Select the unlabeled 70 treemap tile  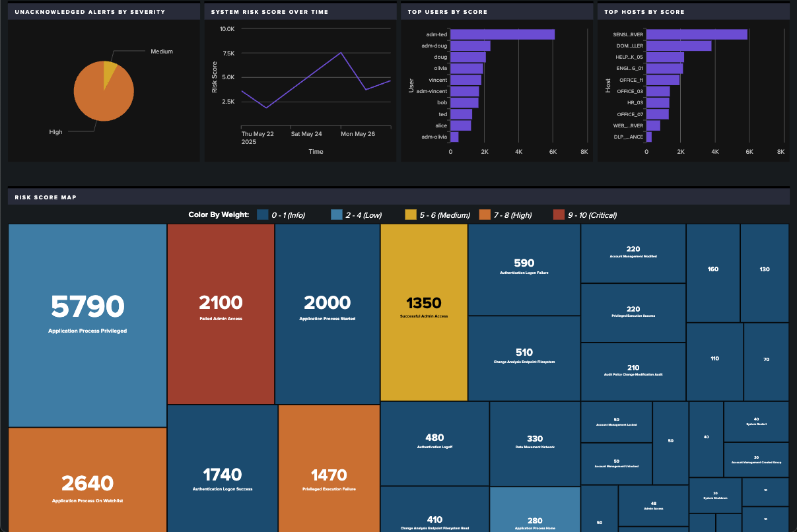point(767,362)
